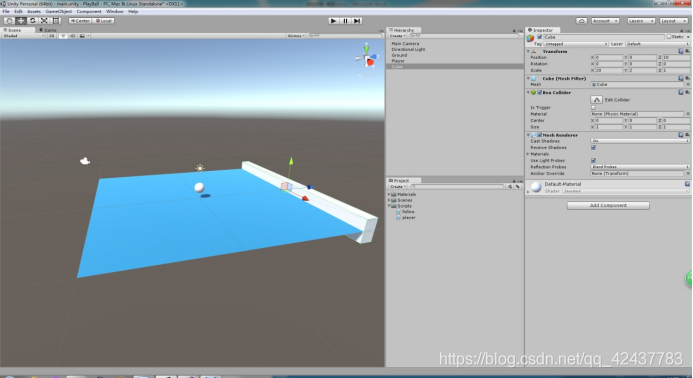
Task: Select the Scale tool in toolbar
Action: coord(44,21)
